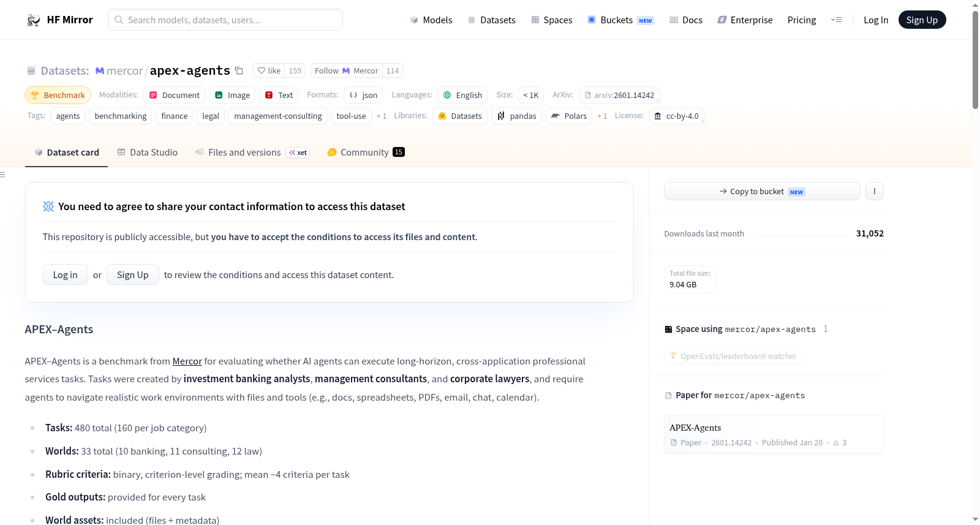This screenshot has width=980, height=525.
Task: Open the more navigation options menu
Action: point(836,20)
